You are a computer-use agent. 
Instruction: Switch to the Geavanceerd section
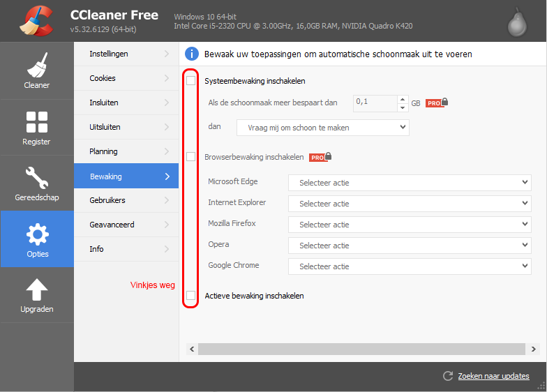(x=126, y=225)
